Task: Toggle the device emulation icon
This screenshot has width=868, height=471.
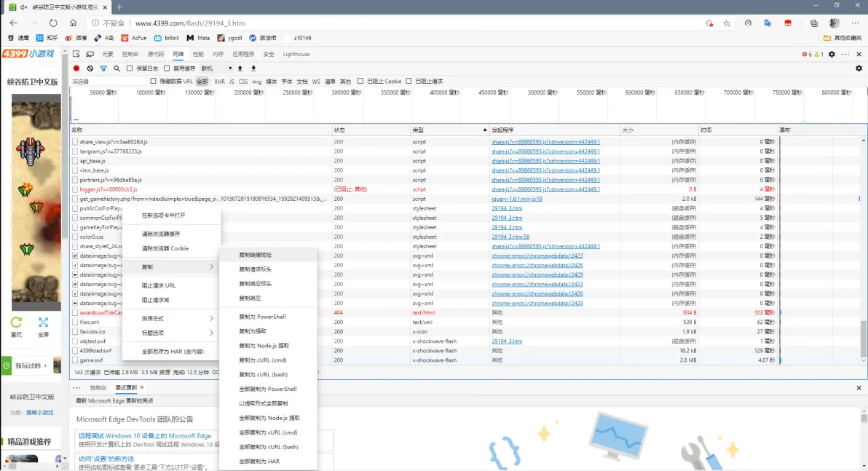Action: pyautogui.click(x=90, y=55)
